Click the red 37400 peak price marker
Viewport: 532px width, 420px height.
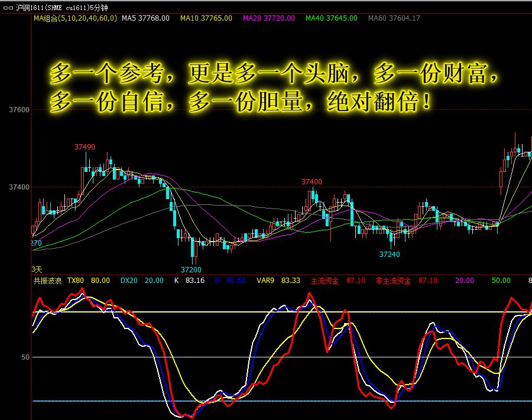pyautogui.click(x=312, y=182)
